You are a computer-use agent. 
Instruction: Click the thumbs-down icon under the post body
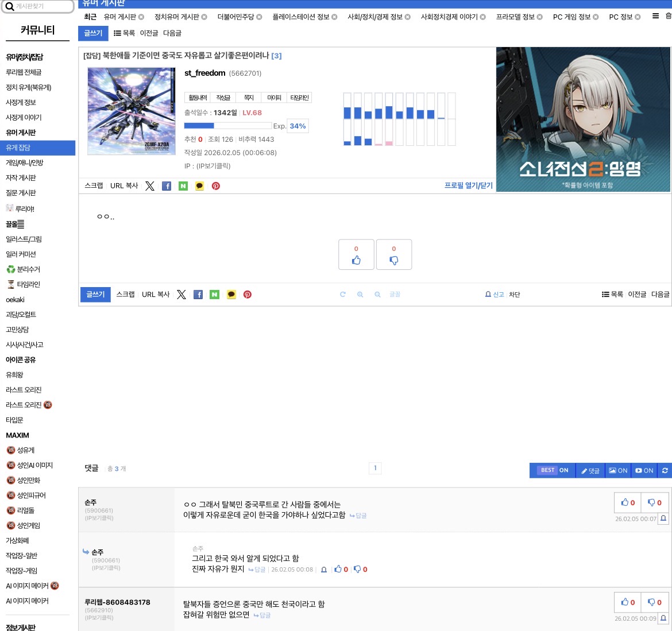[x=393, y=260]
